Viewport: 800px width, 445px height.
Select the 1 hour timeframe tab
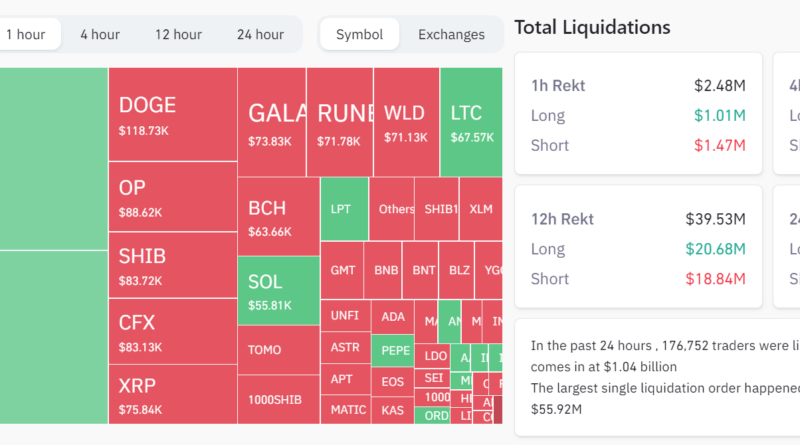27,34
